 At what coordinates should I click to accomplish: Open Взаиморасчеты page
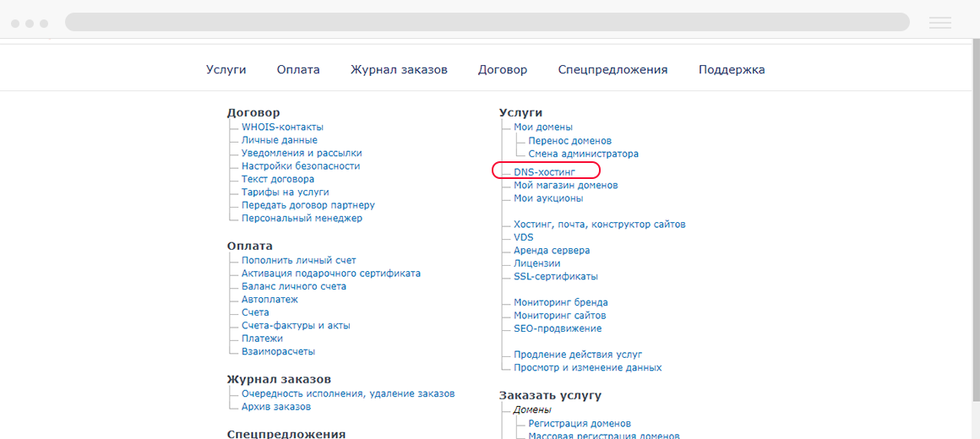pyautogui.click(x=278, y=351)
